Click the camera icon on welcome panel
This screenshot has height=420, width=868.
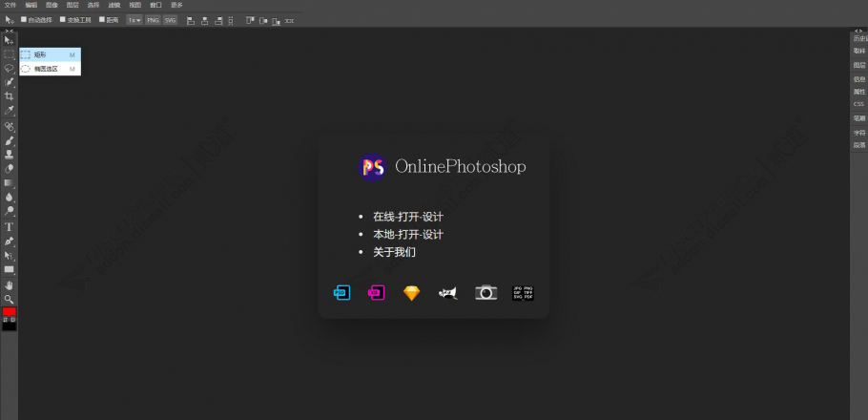pos(486,293)
